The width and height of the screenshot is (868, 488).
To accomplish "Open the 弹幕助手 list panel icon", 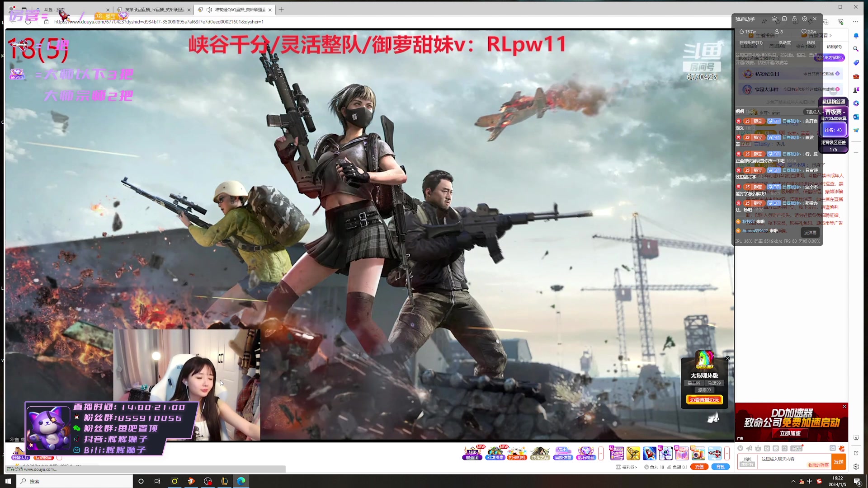I will pos(784,19).
